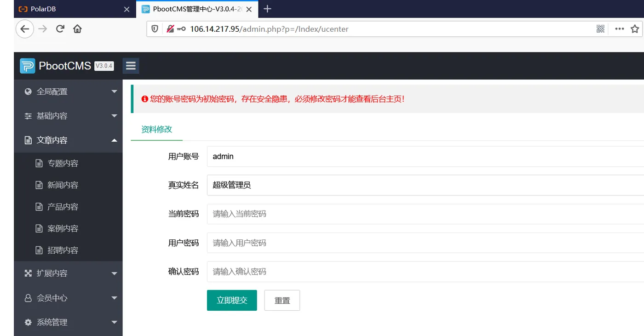Viewport: 644px width, 336px height.
Task: Click the browser back arrow button
Action: [25, 29]
